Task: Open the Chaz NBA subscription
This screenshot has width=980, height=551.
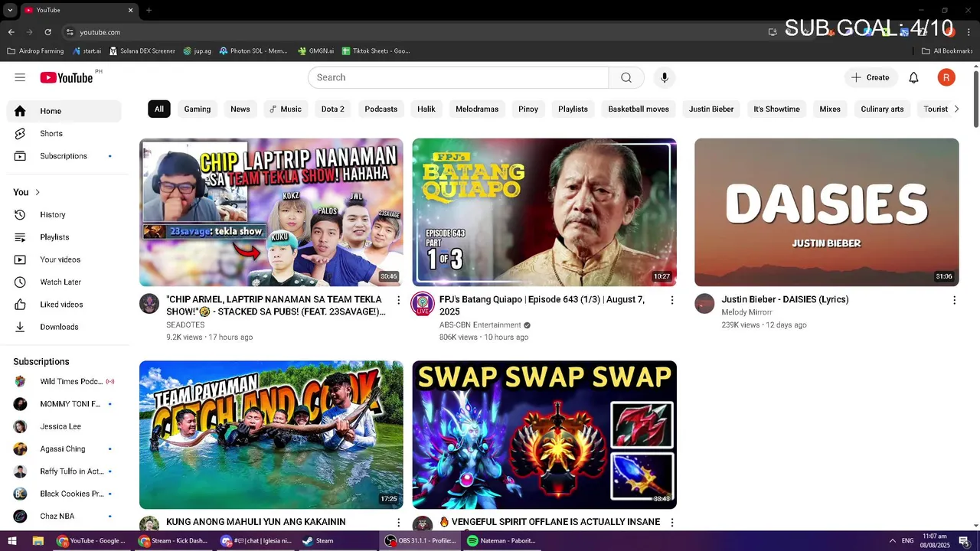Action: tap(64, 516)
